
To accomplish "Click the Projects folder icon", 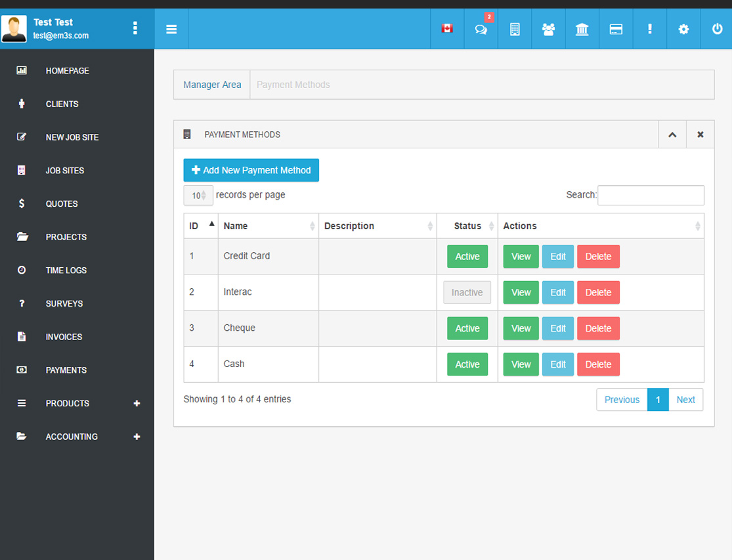I will pos(22,236).
